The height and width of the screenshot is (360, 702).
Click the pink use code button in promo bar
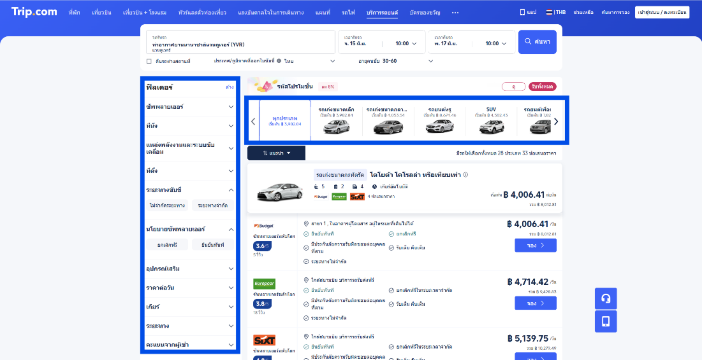click(543, 86)
